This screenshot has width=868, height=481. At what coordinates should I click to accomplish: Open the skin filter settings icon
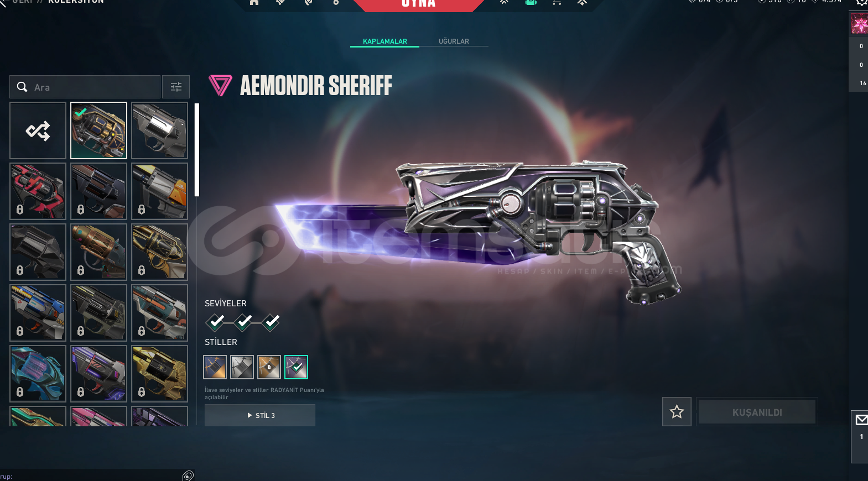coord(176,87)
